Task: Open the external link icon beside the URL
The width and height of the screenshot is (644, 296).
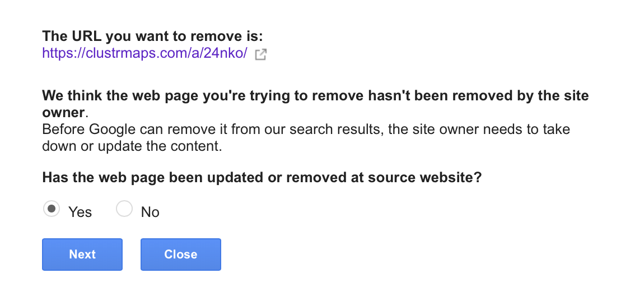Action: tap(260, 54)
